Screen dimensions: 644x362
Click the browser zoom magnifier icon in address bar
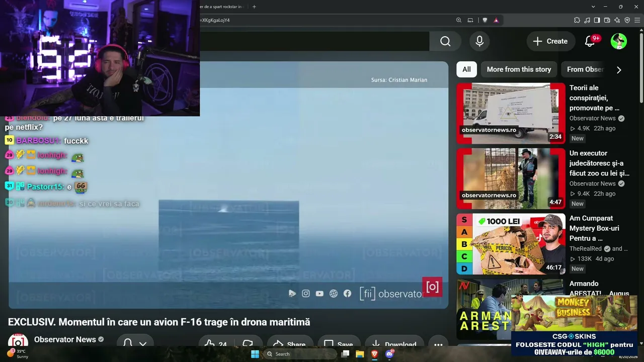(459, 20)
